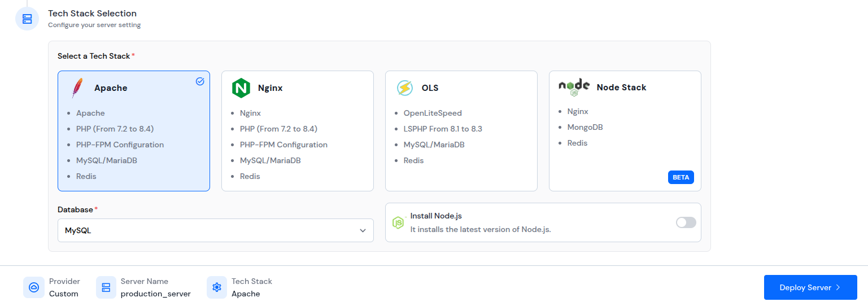Choose the OLS tech stack option
Viewport: 868px width, 306px height.
pyautogui.click(x=461, y=131)
